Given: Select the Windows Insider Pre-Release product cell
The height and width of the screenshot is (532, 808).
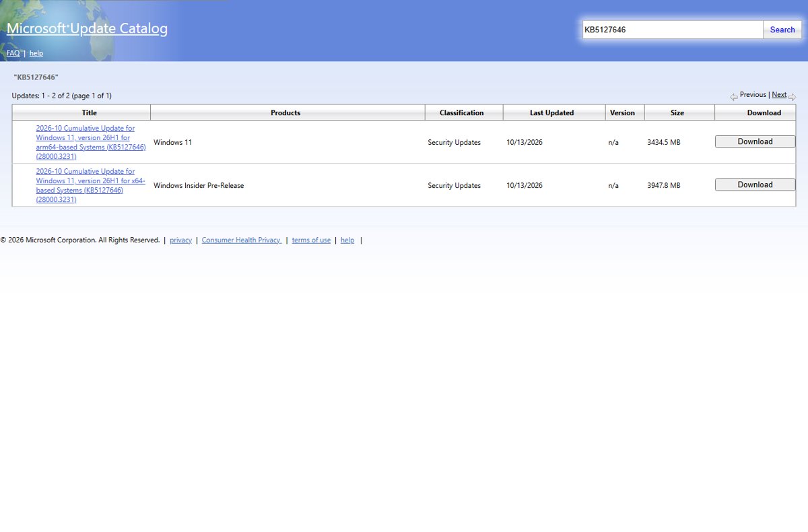Looking at the screenshot, I should (199, 185).
